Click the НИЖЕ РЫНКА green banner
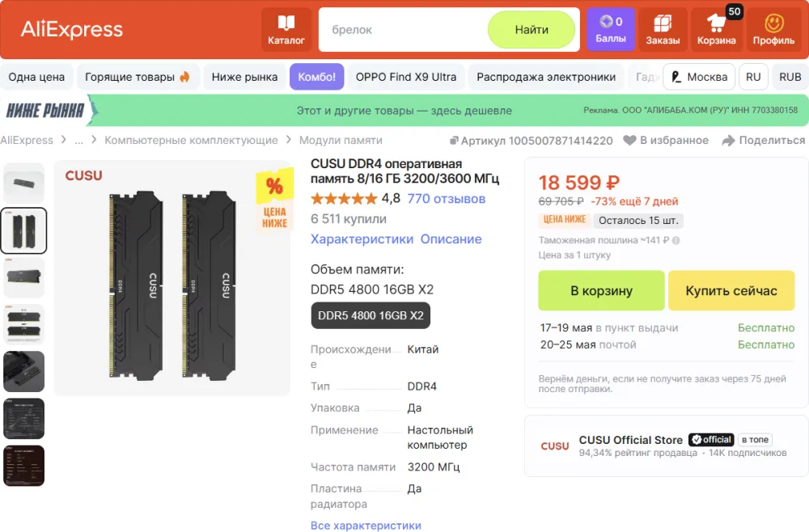Viewport: 809px width, 532px height. pos(404,110)
